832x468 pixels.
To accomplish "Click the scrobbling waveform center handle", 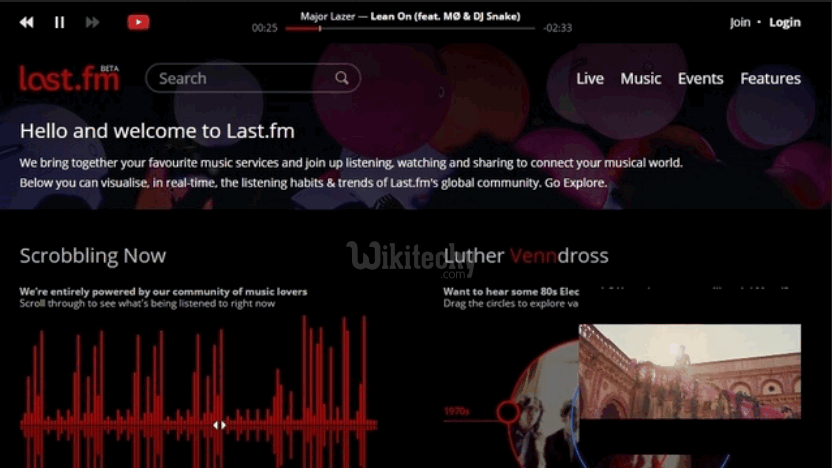I will click(219, 425).
